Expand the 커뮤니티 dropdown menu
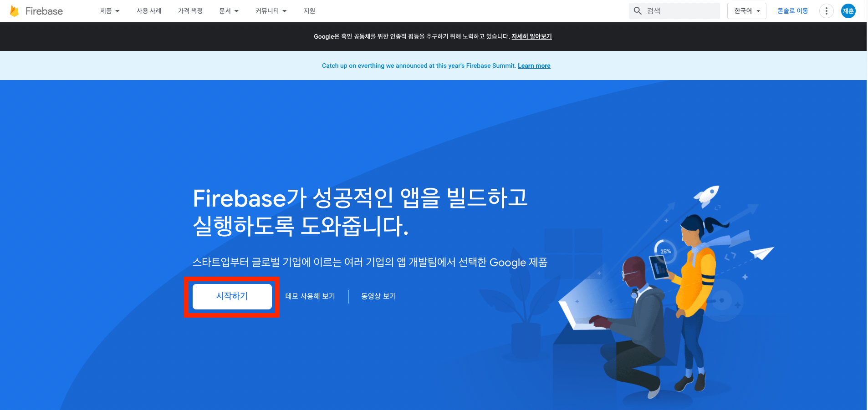868x410 pixels. [271, 11]
